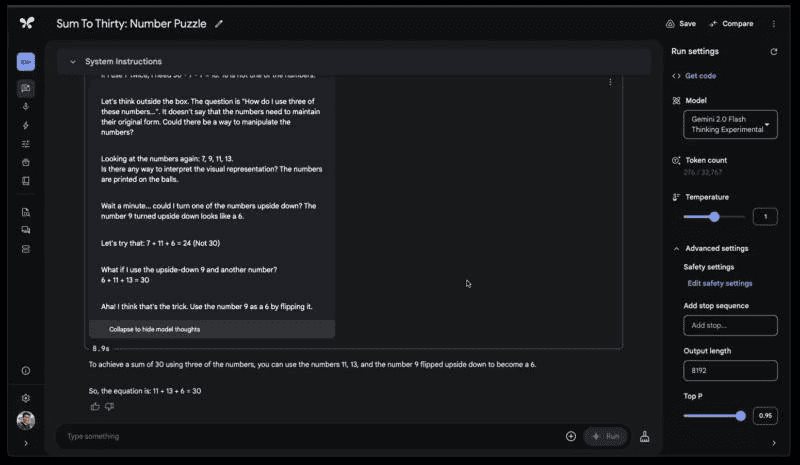Click Compare in the top bar
This screenshot has width=800, height=465.
731,23
